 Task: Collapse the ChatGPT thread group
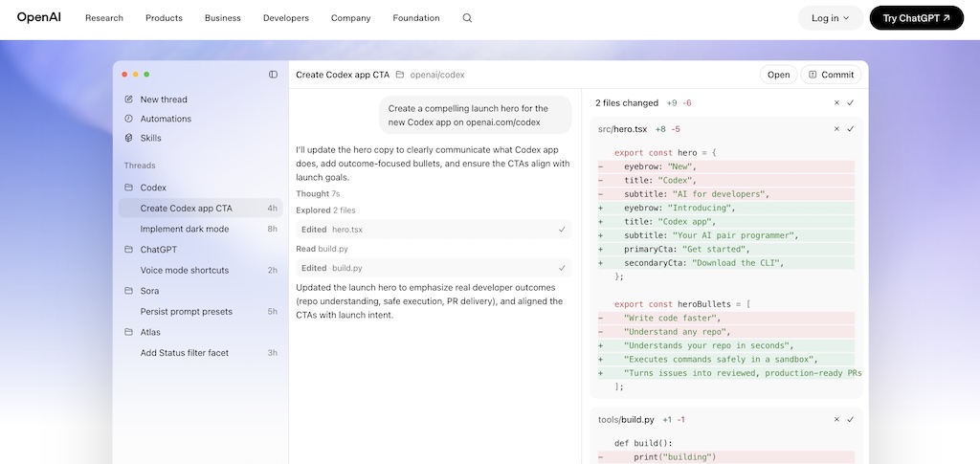(x=158, y=249)
